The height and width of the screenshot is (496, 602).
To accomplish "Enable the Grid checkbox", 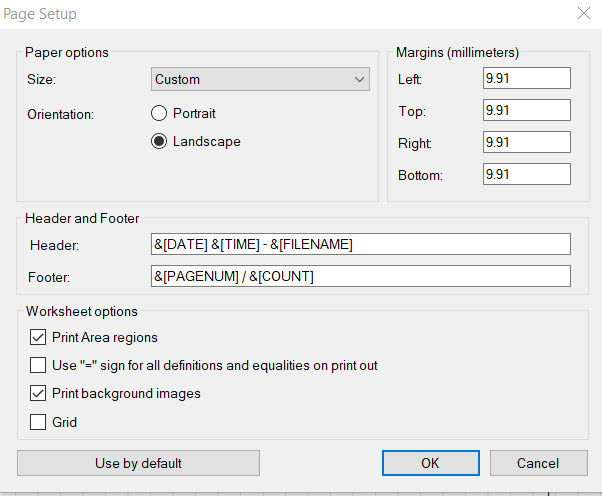I will click(38, 422).
